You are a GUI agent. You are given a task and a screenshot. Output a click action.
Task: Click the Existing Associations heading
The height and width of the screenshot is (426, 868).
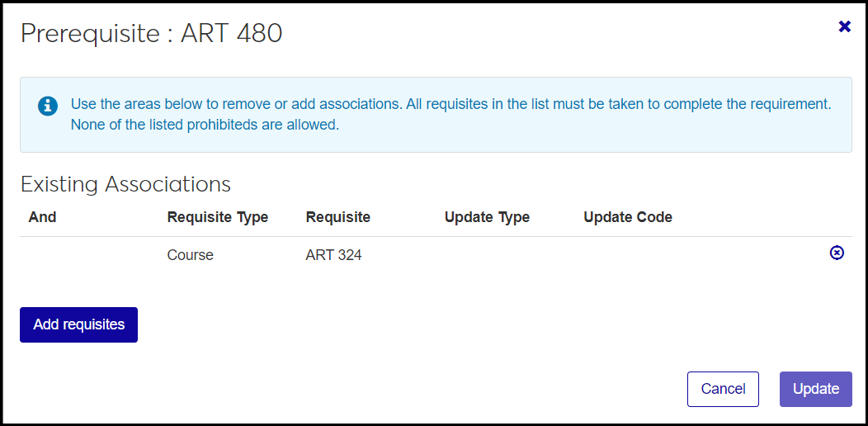[125, 183]
